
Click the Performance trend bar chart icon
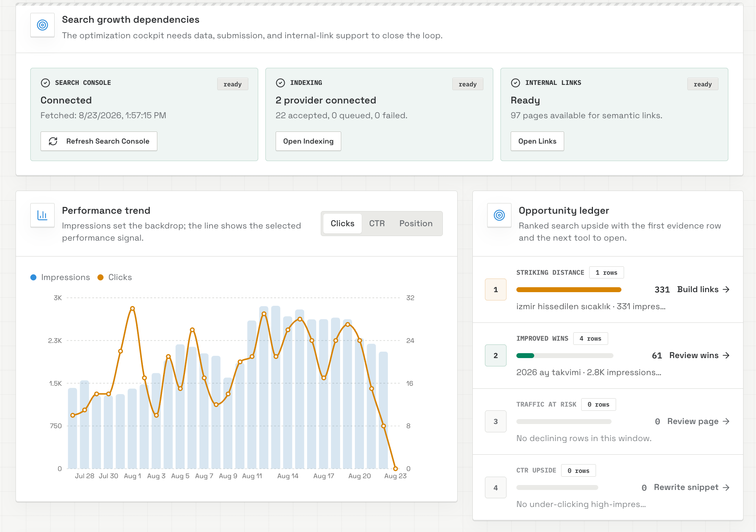pyautogui.click(x=42, y=215)
